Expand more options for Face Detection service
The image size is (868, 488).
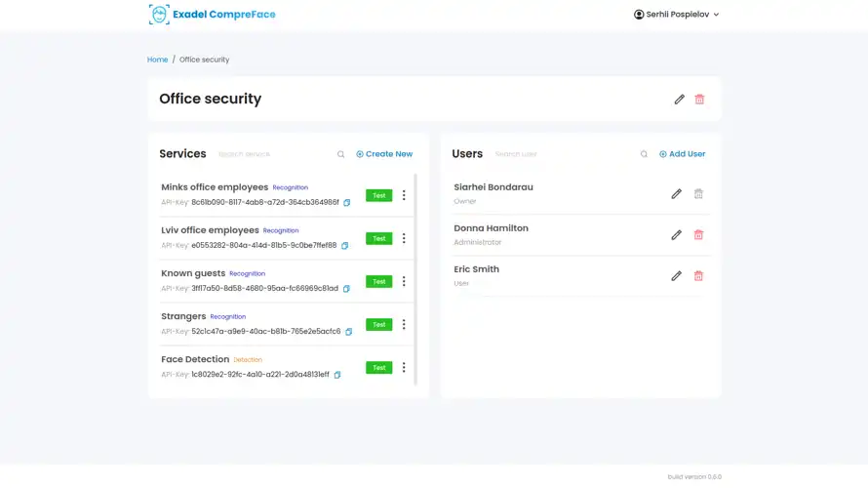[404, 368]
